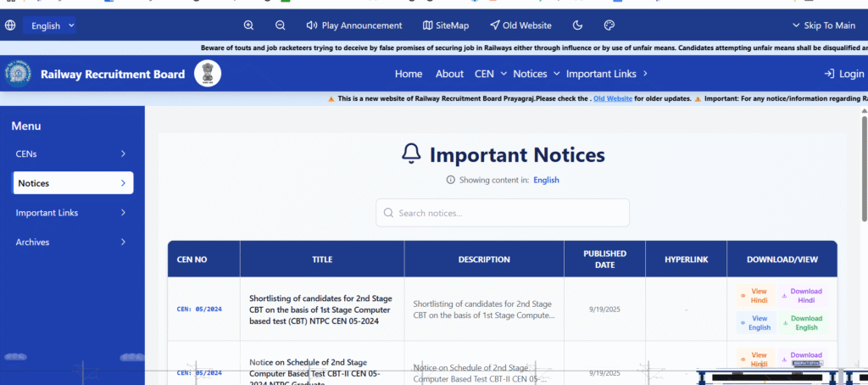This screenshot has width=868, height=385.
Task: Expand CENs in the sidebar menu
Action: coord(71,153)
